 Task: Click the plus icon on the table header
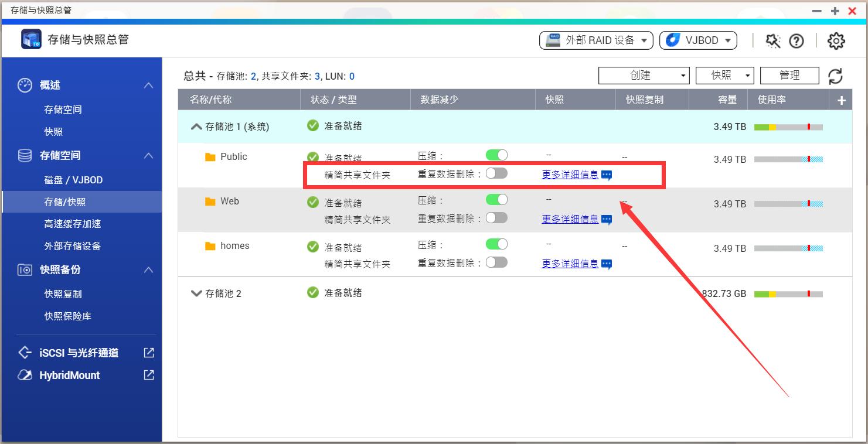(x=840, y=99)
